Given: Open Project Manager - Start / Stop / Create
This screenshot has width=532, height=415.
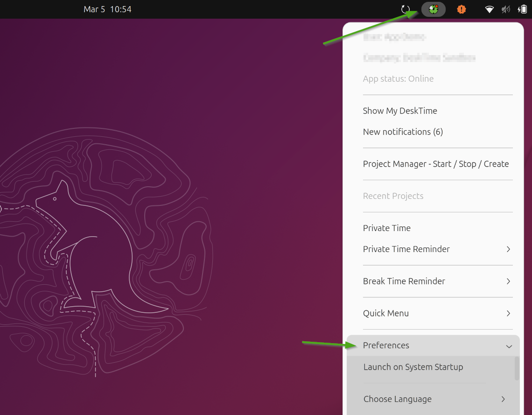Looking at the screenshot, I should [x=435, y=164].
